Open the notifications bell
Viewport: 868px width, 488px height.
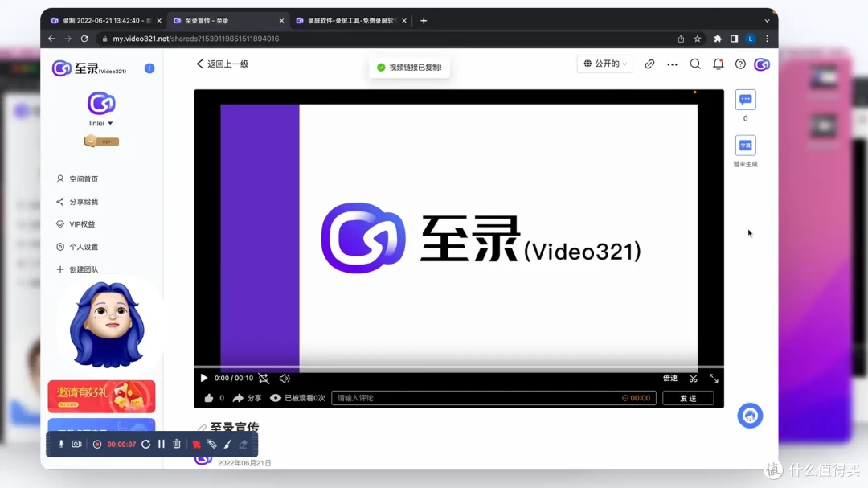tap(718, 64)
